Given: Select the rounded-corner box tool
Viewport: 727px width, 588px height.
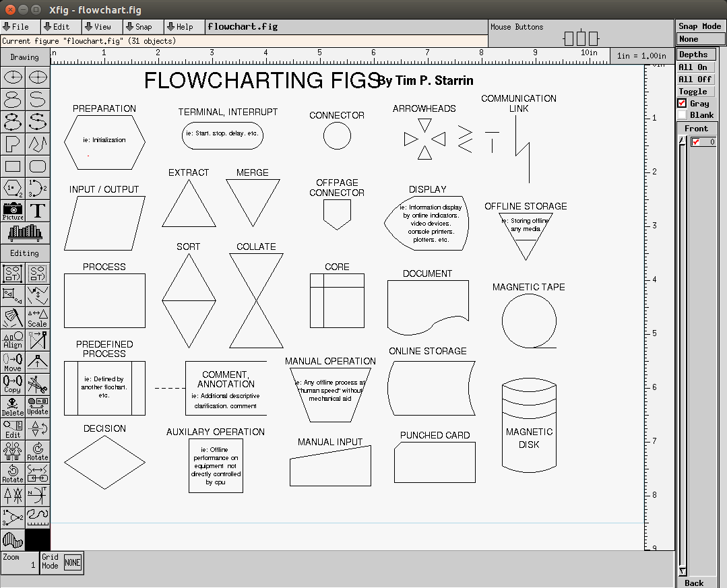Looking at the screenshot, I should (38, 166).
